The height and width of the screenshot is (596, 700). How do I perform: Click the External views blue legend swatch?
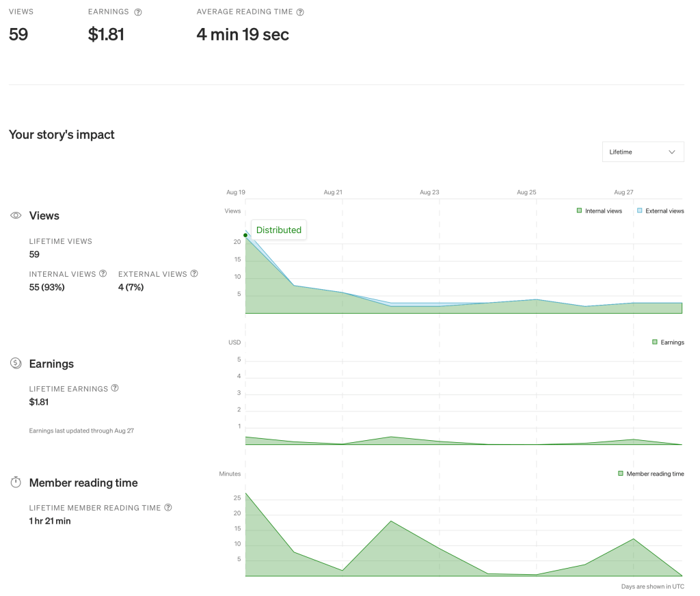pos(640,211)
